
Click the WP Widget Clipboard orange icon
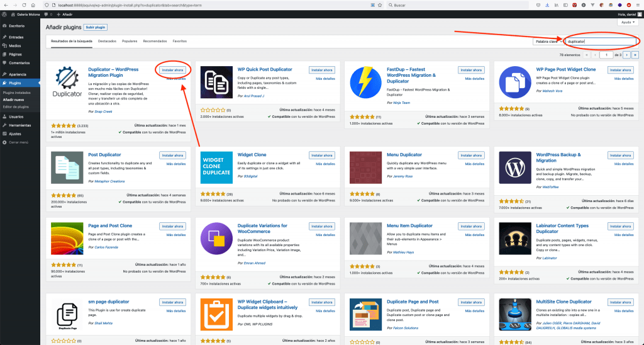coord(217,315)
